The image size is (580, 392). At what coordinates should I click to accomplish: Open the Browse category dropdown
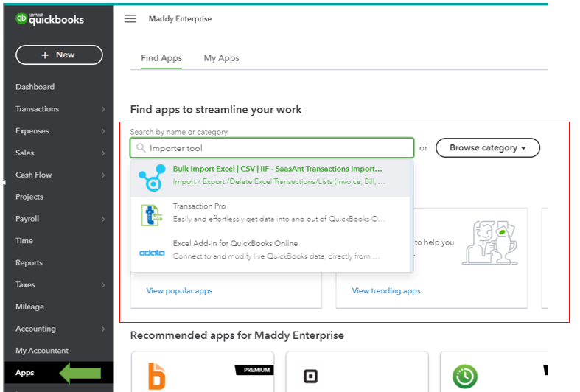click(488, 147)
